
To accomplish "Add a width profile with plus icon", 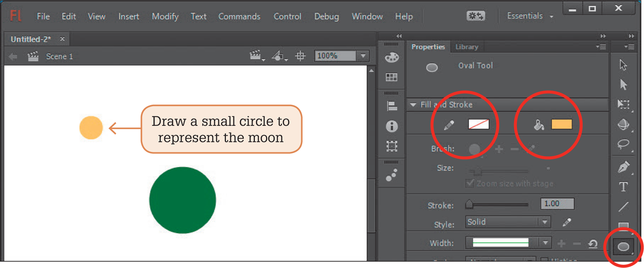I will point(561,243).
